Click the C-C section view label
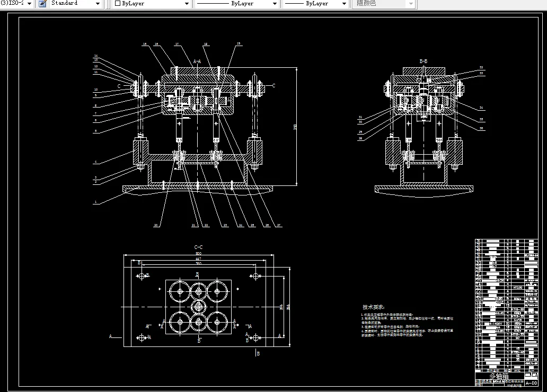Screen dimensions: 547x392 [198, 247]
